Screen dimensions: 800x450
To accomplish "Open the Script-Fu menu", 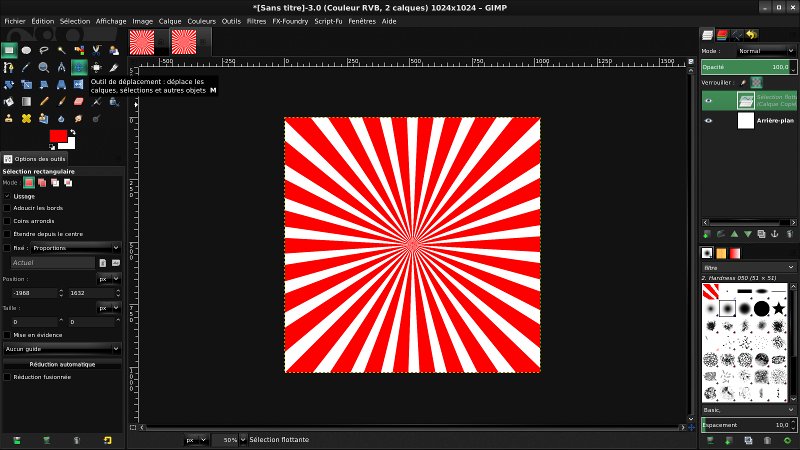I will [328, 21].
